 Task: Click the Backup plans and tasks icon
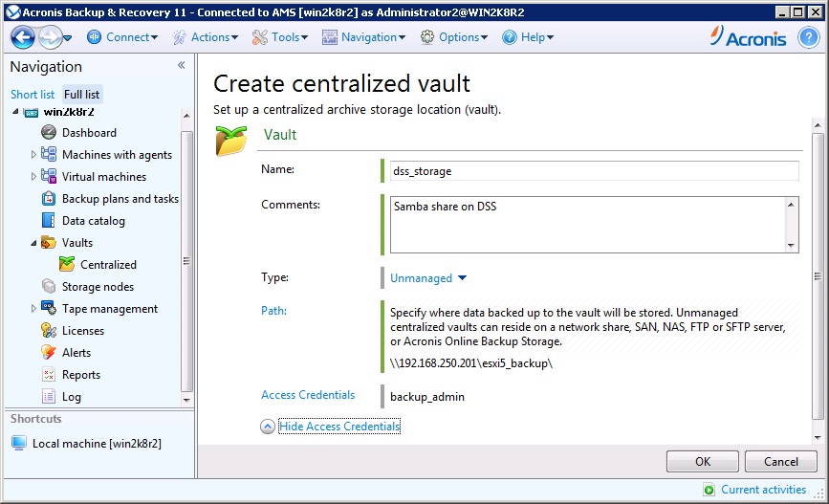(49, 198)
